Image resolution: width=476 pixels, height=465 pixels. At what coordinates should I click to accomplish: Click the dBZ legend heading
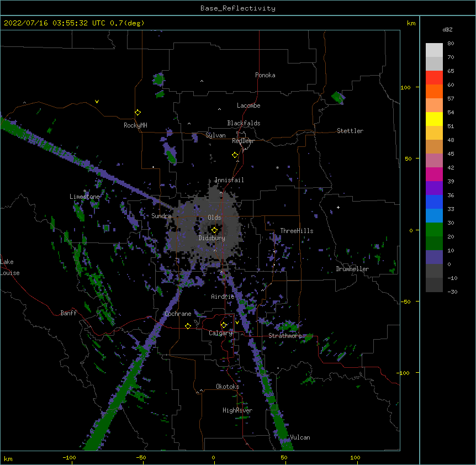pos(447,29)
